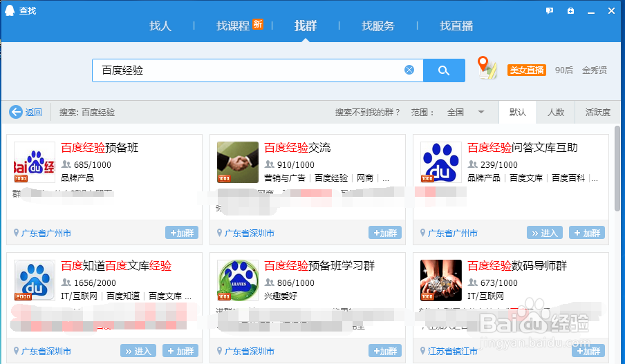The width and height of the screenshot is (625, 364).
Task: Open the hands avatar of 百度经验数码导师群
Action: tap(441, 280)
